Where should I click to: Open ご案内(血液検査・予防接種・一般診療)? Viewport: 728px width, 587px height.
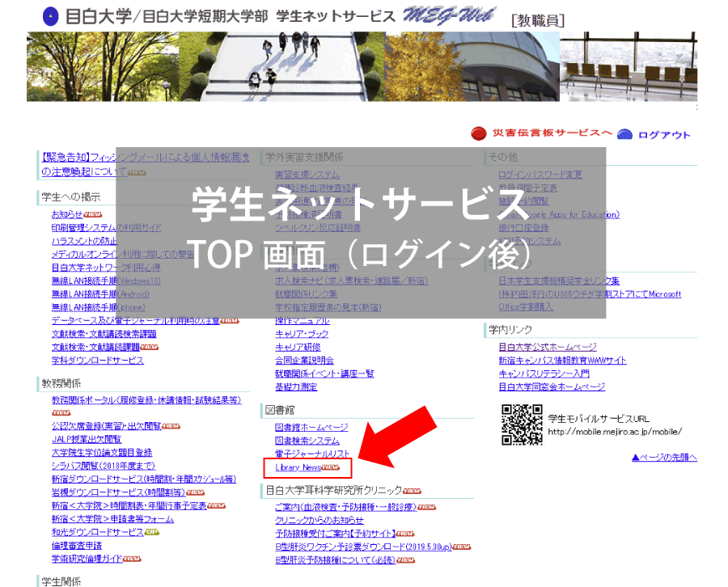(x=346, y=507)
